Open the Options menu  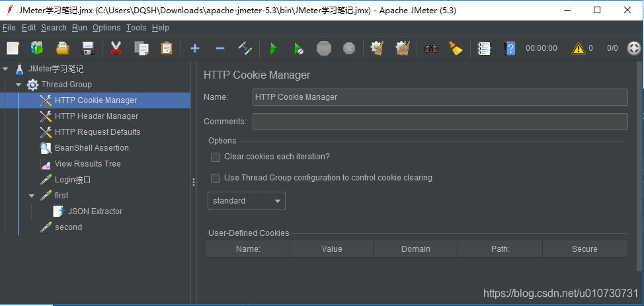tap(106, 28)
